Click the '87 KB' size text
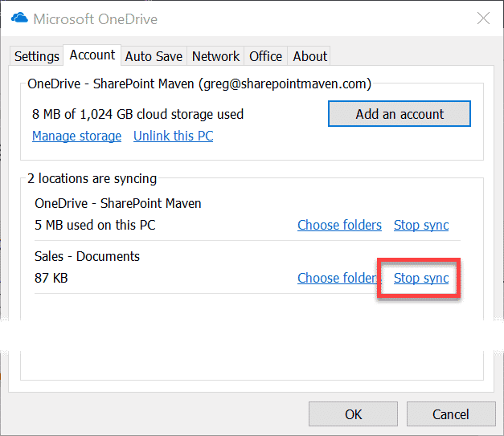 click(x=51, y=278)
